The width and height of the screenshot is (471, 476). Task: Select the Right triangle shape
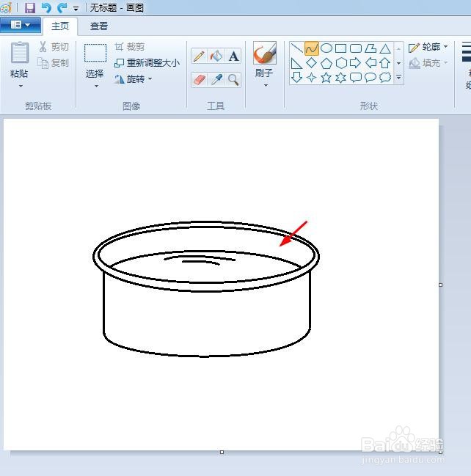point(296,63)
